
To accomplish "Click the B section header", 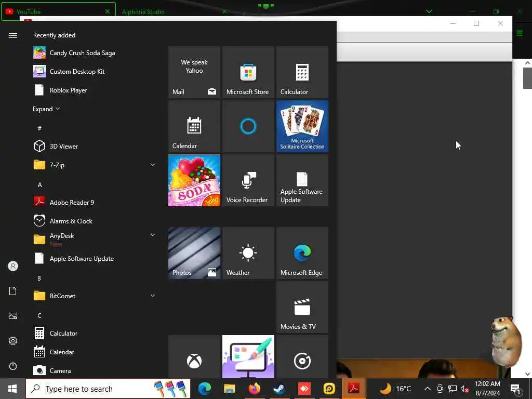I will coord(39,278).
